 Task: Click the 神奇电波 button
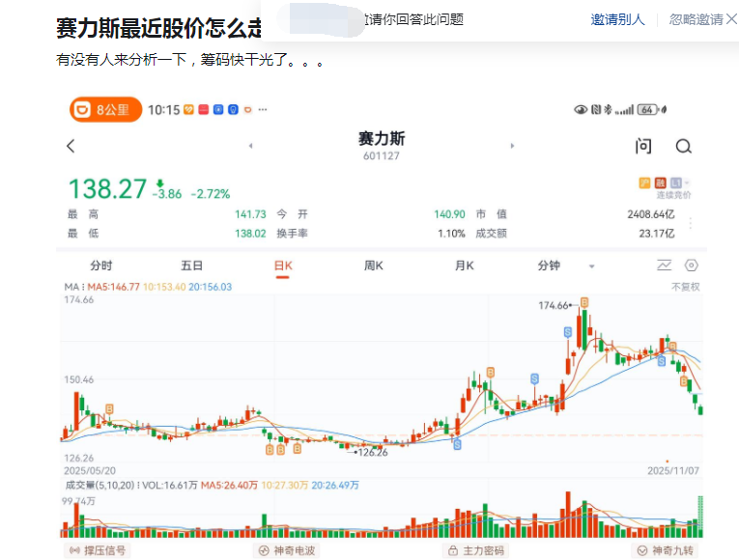click(x=287, y=550)
